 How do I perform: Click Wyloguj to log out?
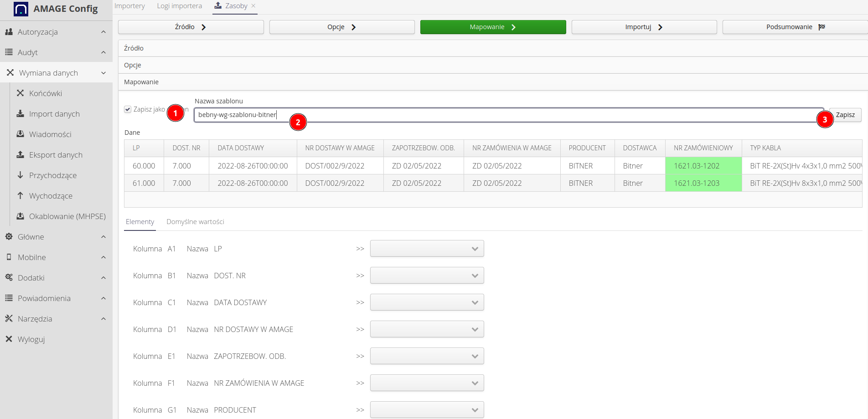point(31,339)
